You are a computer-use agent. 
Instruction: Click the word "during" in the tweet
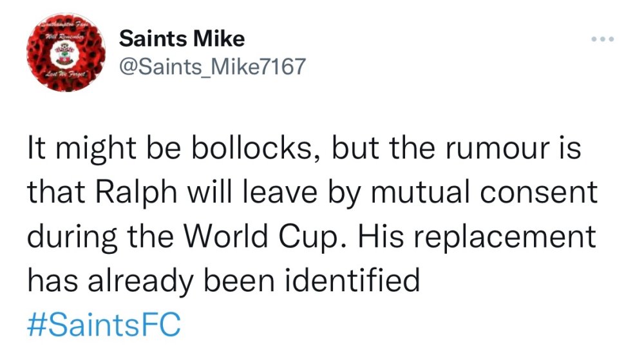(x=66, y=238)
